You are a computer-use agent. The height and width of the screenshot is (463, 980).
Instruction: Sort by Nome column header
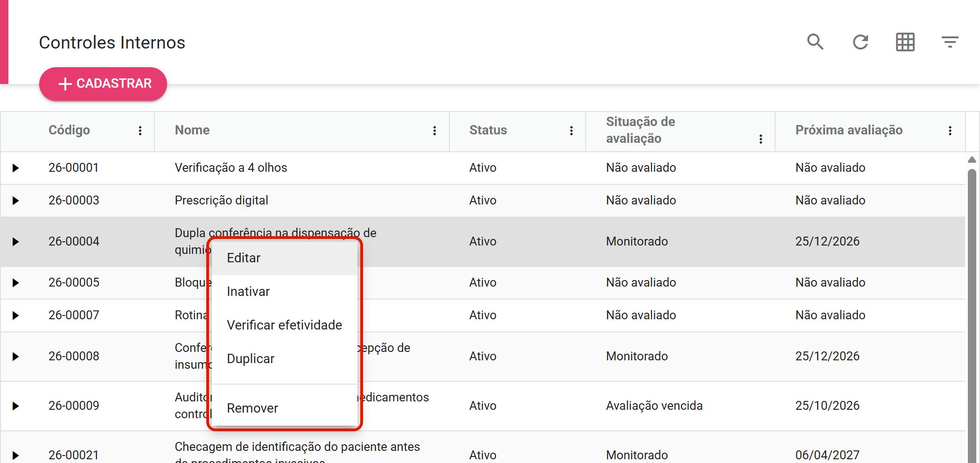(x=192, y=130)
